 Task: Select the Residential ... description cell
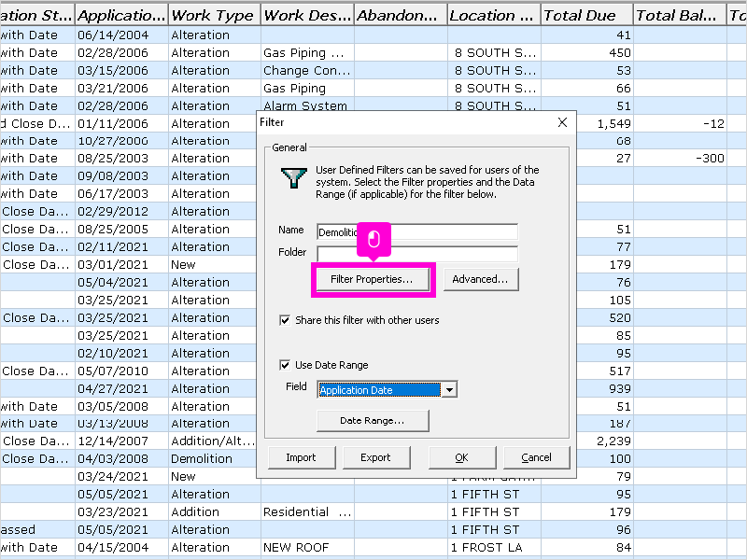tap(307, 512)
